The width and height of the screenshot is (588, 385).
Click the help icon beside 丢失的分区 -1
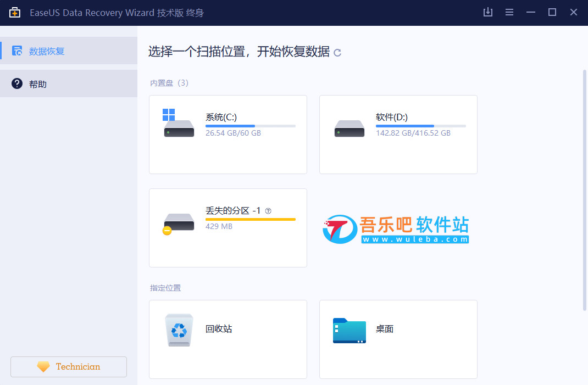[x=268, y=211]
